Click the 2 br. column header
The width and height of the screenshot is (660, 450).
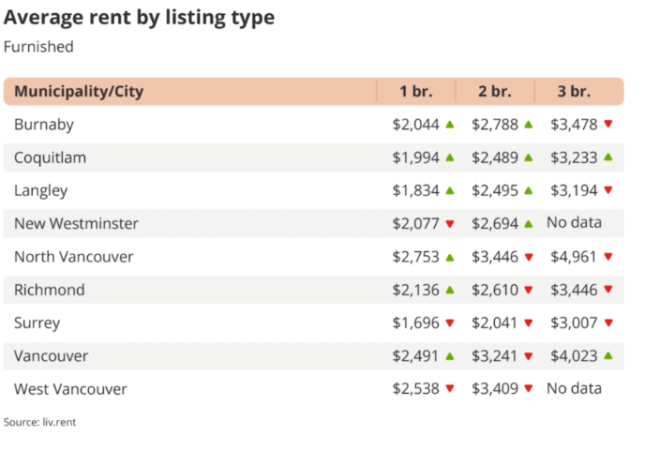[x=494, y=92]
